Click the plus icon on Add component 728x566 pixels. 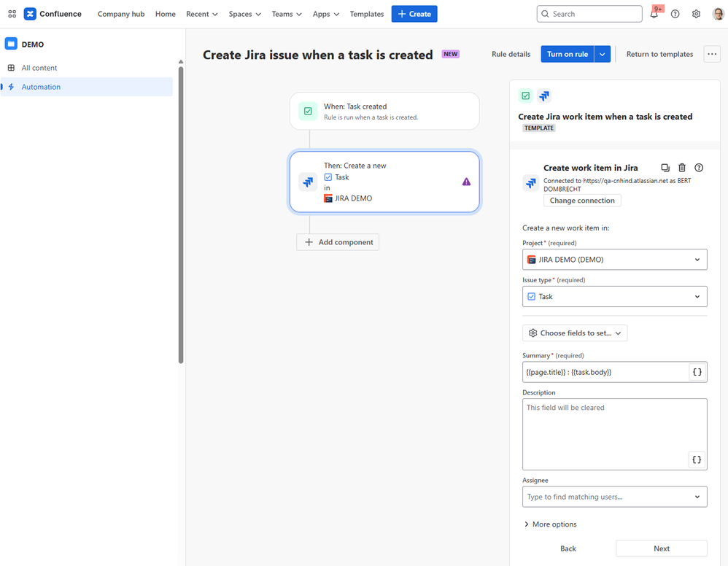click(x=309, y=242)
